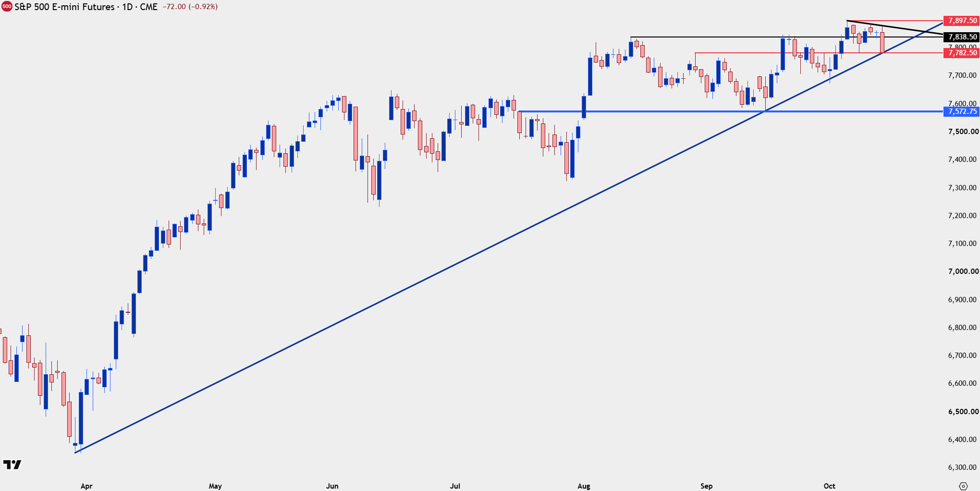Select the 7,782.50 red price label

pyautogui.click(x=961, y=53)
